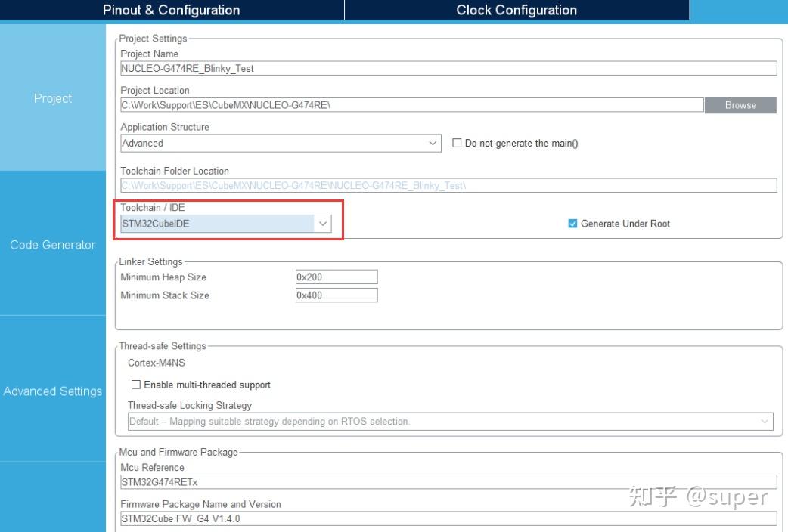Uncheck the Generate Under Root option
The width and height of the screenshot is (788, 532).
[x=571, y=223]
